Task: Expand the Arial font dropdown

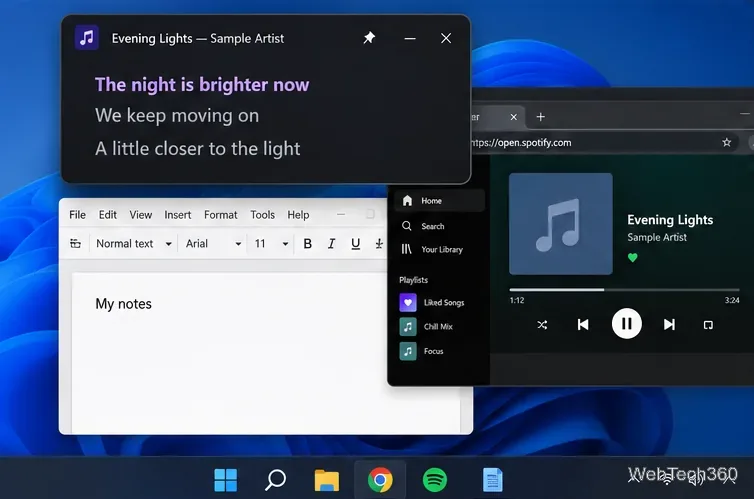Action: [214, 244]
